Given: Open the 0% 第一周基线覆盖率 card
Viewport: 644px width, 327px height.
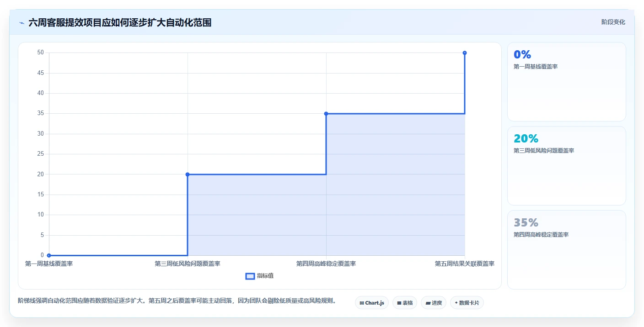Looking at the screenshot, I should (567, 82).
